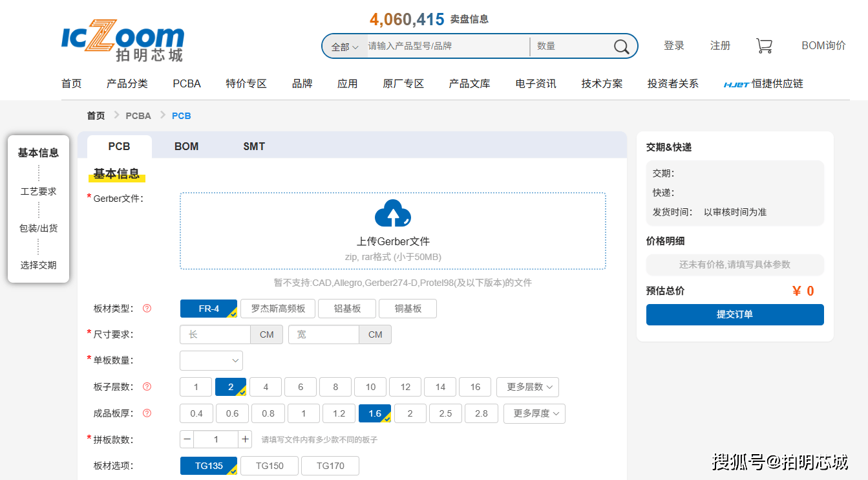868x480 pixels.
Task: Open 特价专区 in navigation menu
Action: [x=246, y=83]
